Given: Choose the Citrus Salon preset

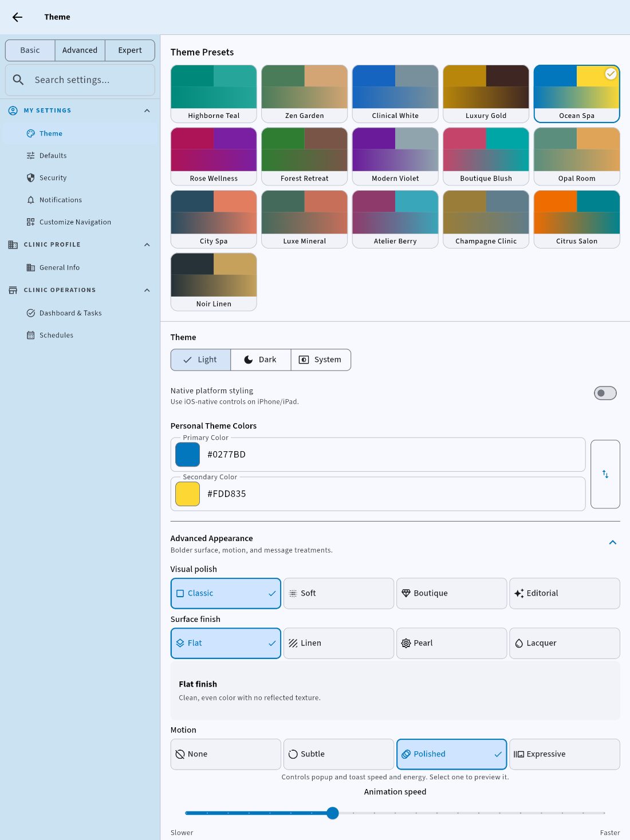Looking at the screenshot, I should 577,219.
